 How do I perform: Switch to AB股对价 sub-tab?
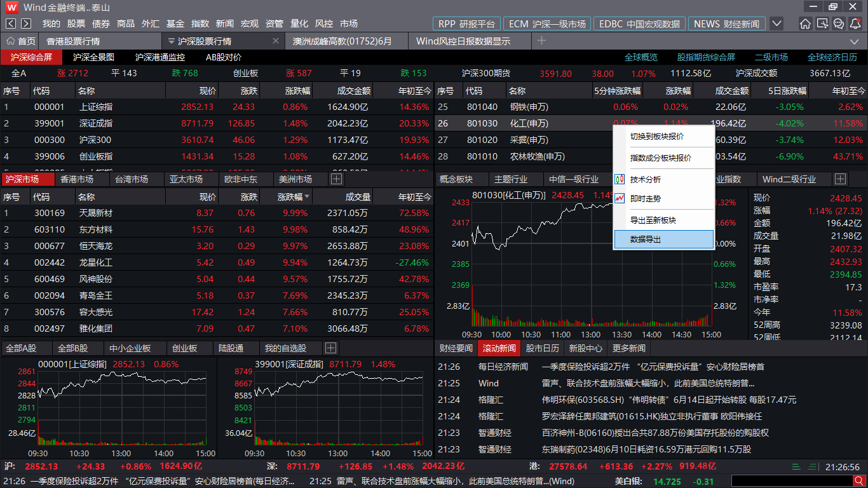[224, 57]
